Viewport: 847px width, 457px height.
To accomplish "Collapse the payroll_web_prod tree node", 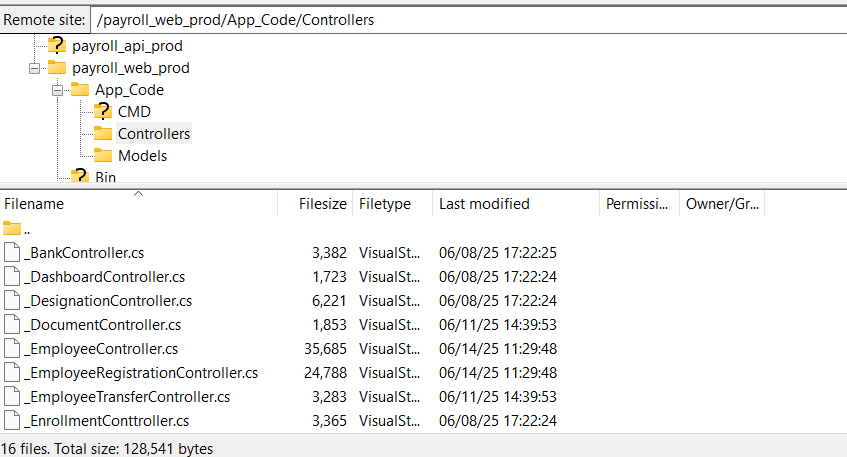I will coord(35,68).
